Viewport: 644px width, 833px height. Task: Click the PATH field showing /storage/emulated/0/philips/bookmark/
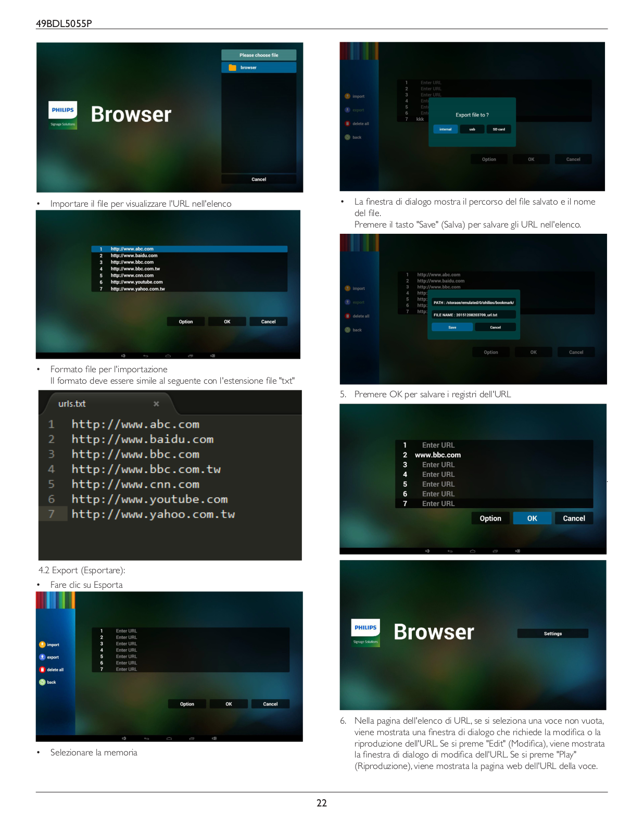click(473, 302)
